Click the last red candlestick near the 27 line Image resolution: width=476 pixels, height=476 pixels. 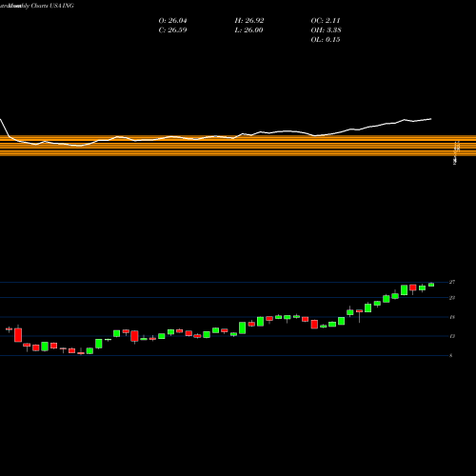413,288
